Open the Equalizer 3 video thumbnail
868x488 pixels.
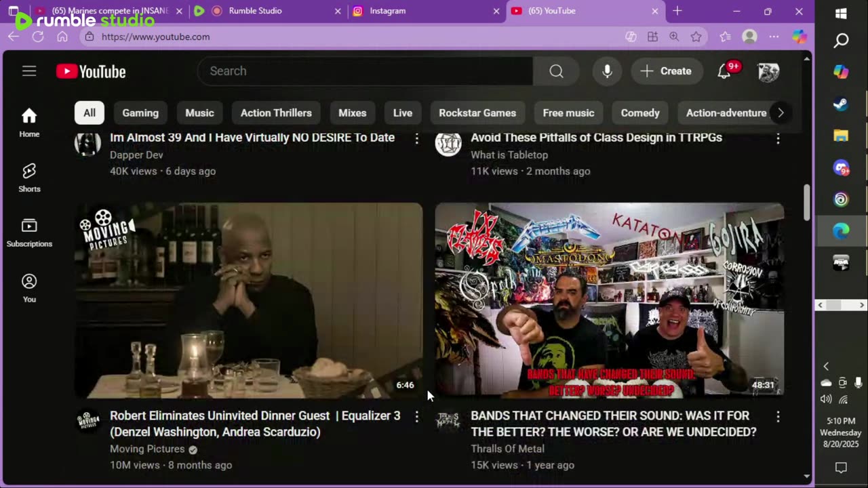[x=248, y=300]
